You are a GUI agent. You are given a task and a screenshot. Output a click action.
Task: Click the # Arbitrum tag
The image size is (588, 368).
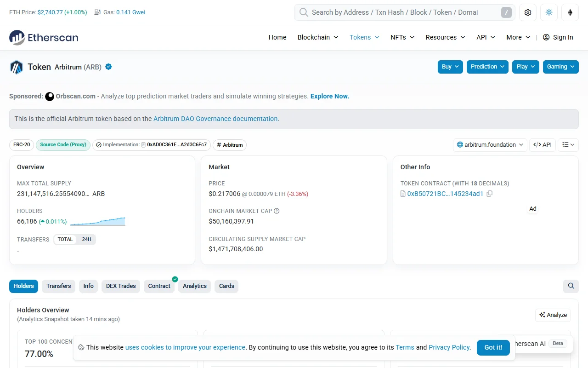click(x=230, y=145)
